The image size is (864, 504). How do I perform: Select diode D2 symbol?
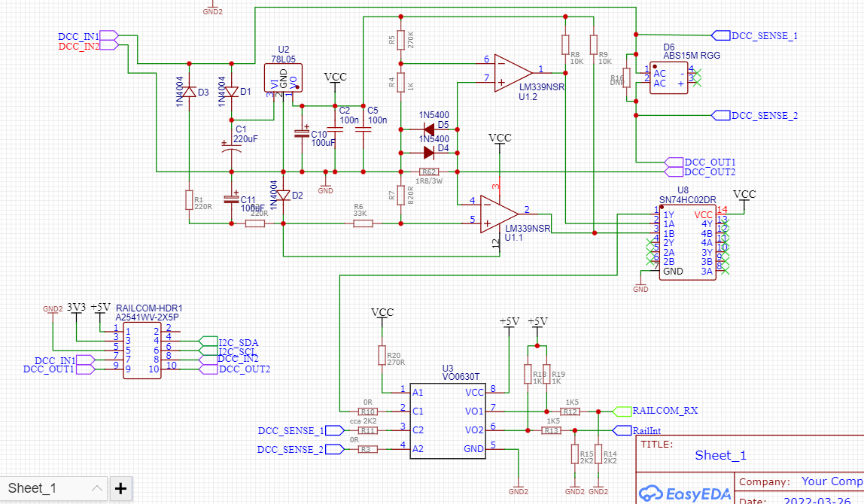click(x=283, y=195)
